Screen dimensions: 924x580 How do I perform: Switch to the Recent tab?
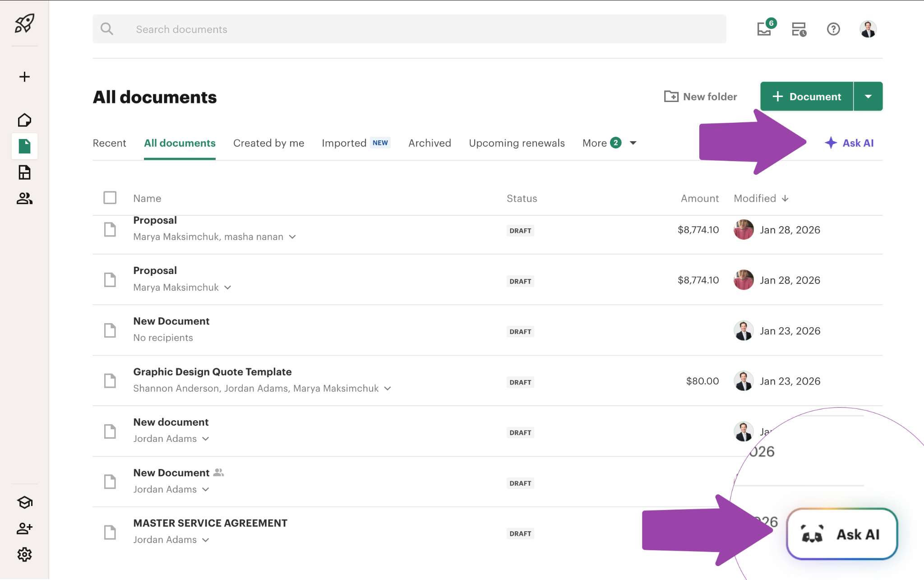pos(109,143)
